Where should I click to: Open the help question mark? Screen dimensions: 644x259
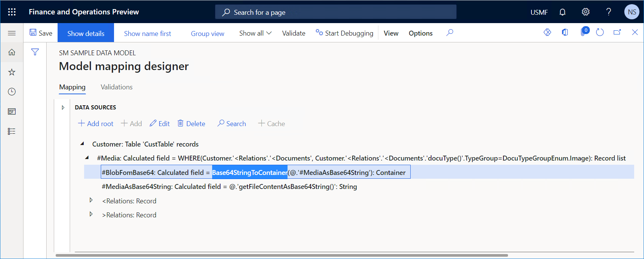[x=609, y=12]
